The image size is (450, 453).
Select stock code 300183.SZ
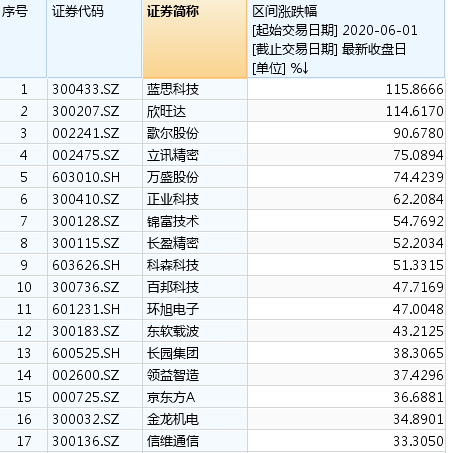pos(86,331)
